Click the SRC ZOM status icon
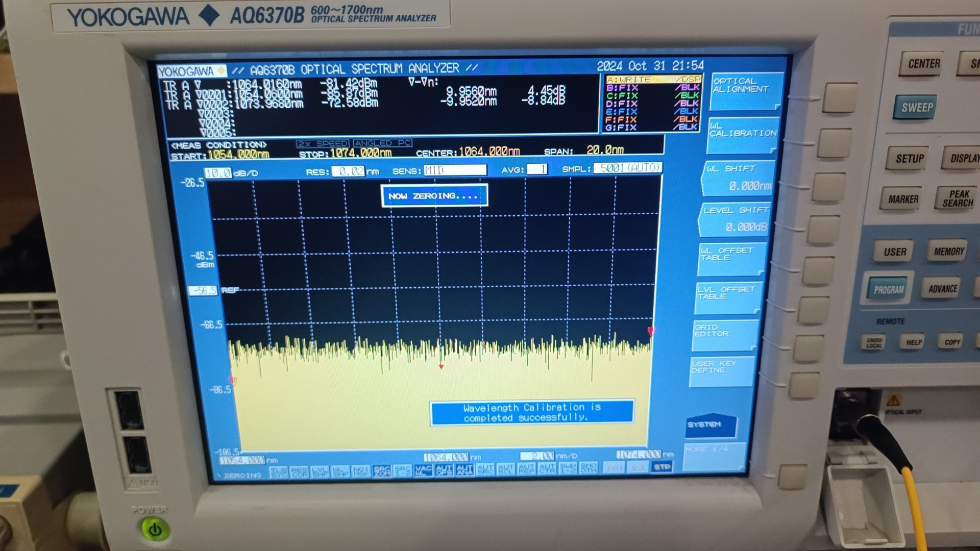Image resolution: width=980 pixels, height=551 pixels. [x=382, y=471]
